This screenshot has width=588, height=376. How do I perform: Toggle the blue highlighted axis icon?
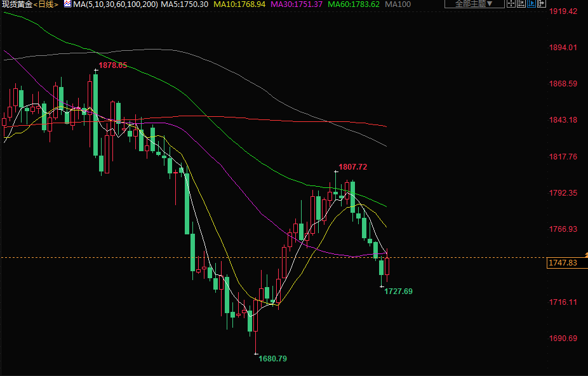click(x=531, y=3)
